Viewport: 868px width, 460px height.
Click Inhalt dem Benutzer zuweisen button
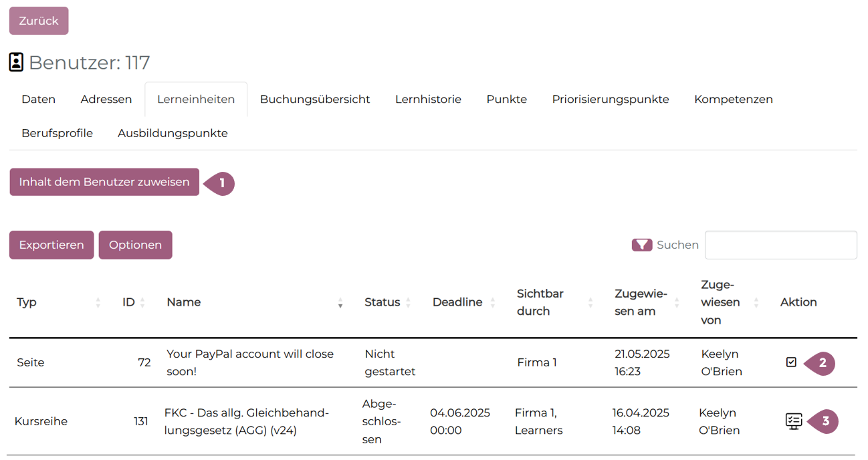tap(104, 182)
